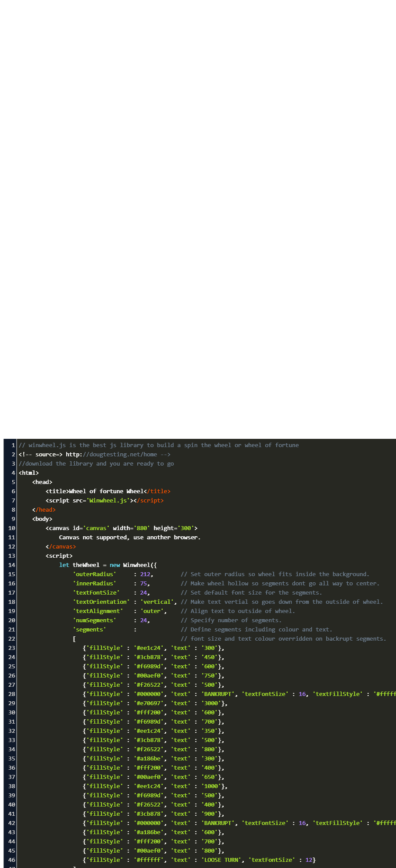Click the <body> opening tag
The width and height of the screenshot is (396, 868).
click(x=42, y=519)
